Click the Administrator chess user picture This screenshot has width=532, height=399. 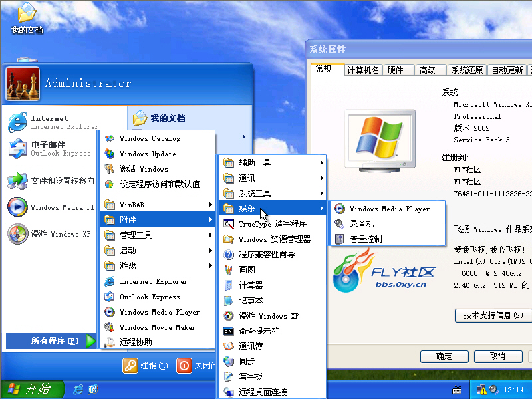pos(23,84)
